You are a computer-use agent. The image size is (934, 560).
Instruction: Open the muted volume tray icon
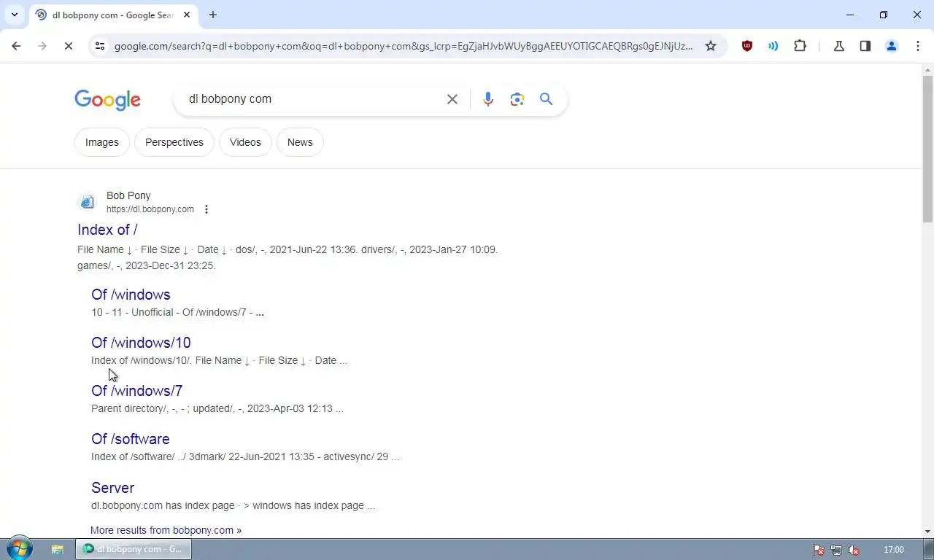click(854, 550)
